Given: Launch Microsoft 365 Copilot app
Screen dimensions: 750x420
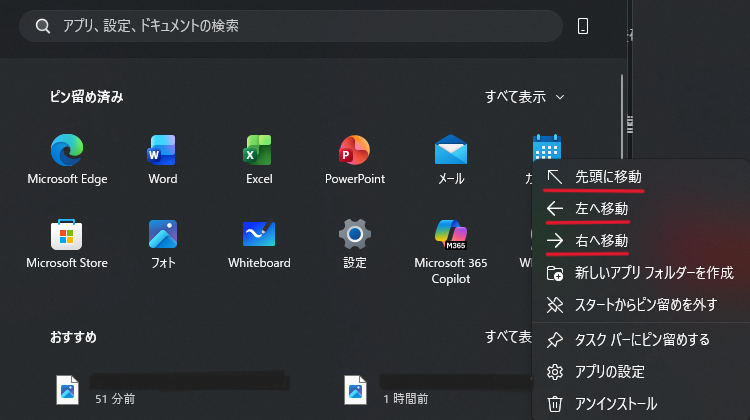Looking at the screenshot, I should coord(451,251).
